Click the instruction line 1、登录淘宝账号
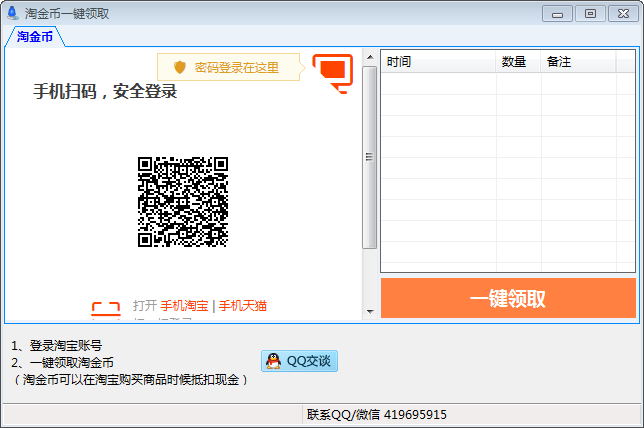Screen dimensions: 644x428 (57, 345)
